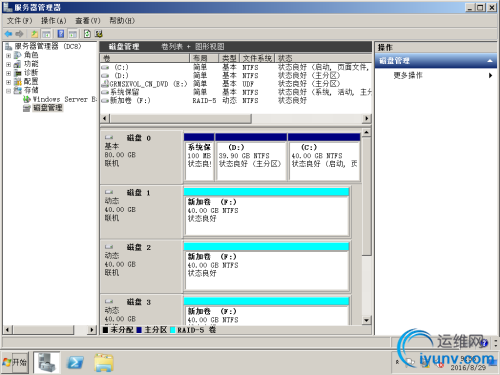Image resolution: width=500 pixels, height=375 pixels.
Task: Open Help with blue question mark icon
Action: [61, 34]
